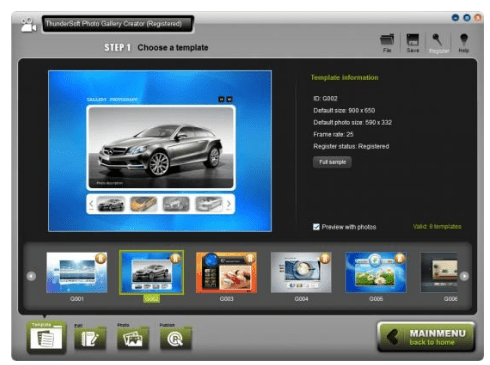Click the camera app logo icon
Screen dimensions: 490x365
[x=28, y=25]
